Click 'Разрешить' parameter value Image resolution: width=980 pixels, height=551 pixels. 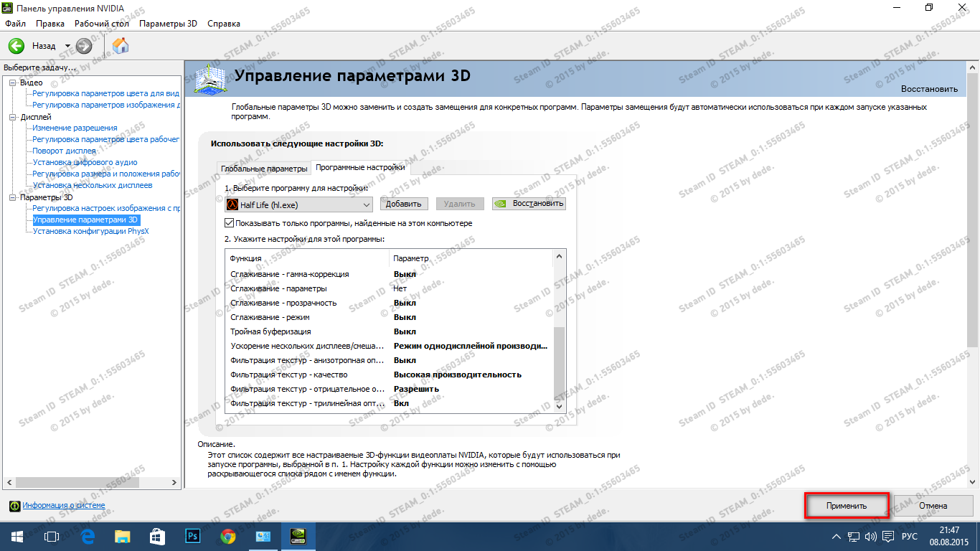coord(416,389)
